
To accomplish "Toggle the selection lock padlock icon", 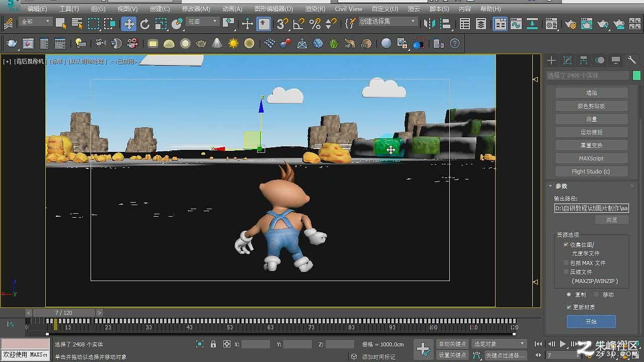I will [x=213, y=344].
